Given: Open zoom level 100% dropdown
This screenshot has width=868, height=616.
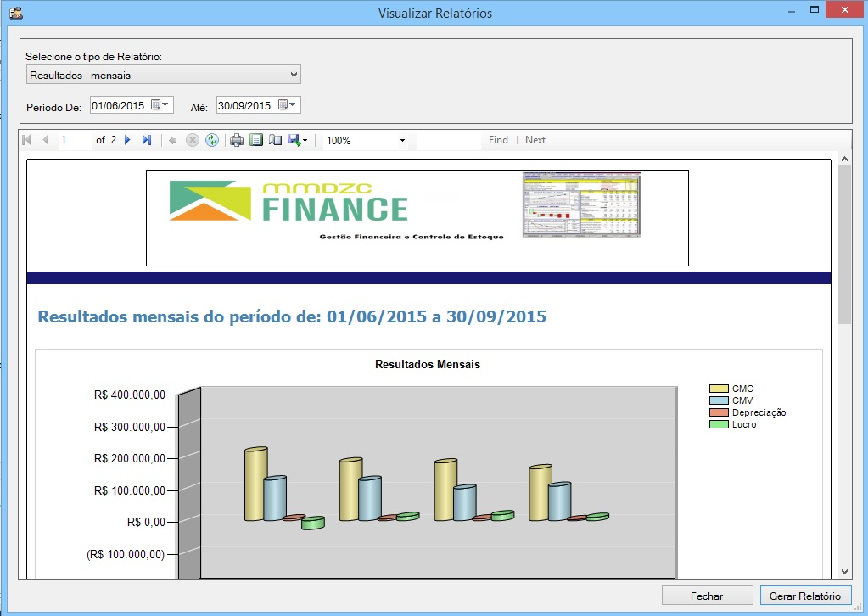Looking at the screenshot, I should click(x=402, y=141).
